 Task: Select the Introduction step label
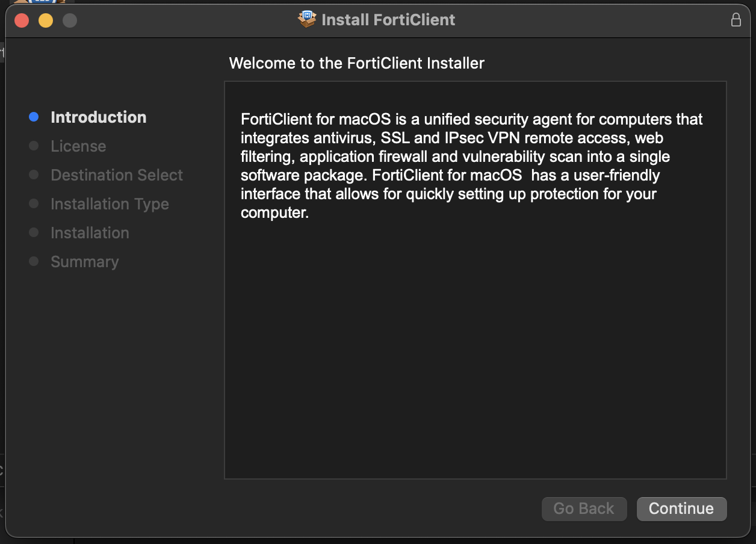(98, 117)
